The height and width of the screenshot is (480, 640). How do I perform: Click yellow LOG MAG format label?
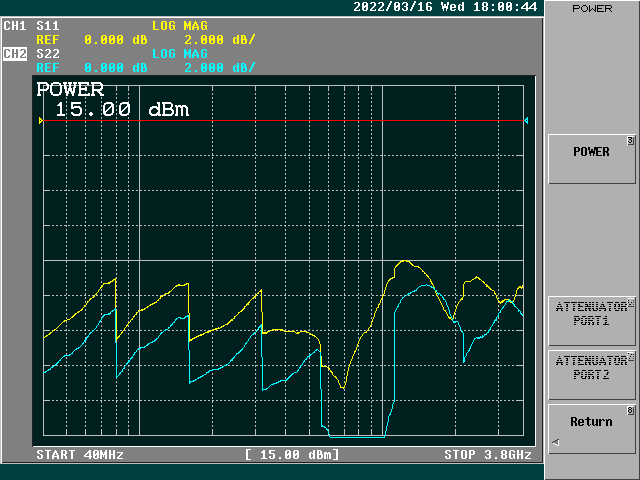180,26
